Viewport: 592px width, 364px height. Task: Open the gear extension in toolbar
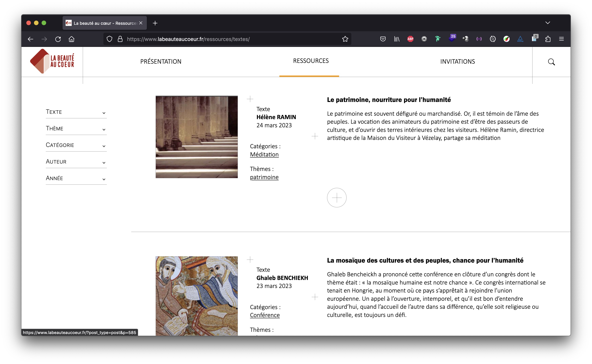point(424,39)
